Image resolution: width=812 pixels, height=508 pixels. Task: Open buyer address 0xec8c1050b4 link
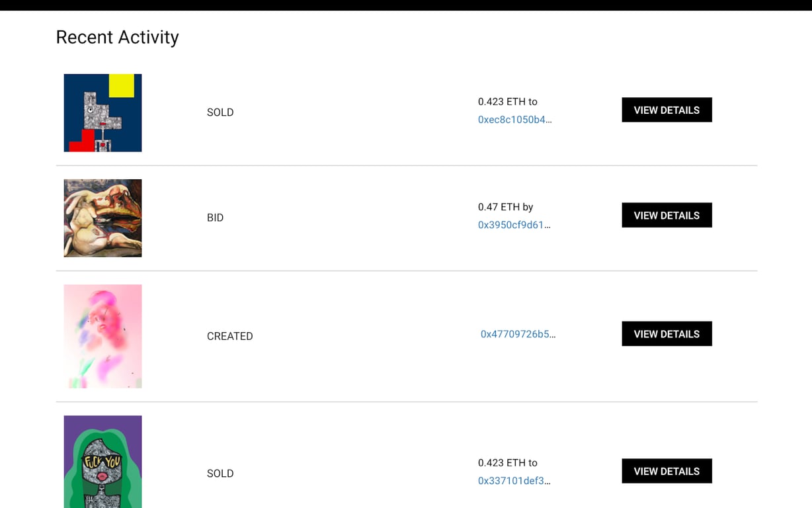514,120
